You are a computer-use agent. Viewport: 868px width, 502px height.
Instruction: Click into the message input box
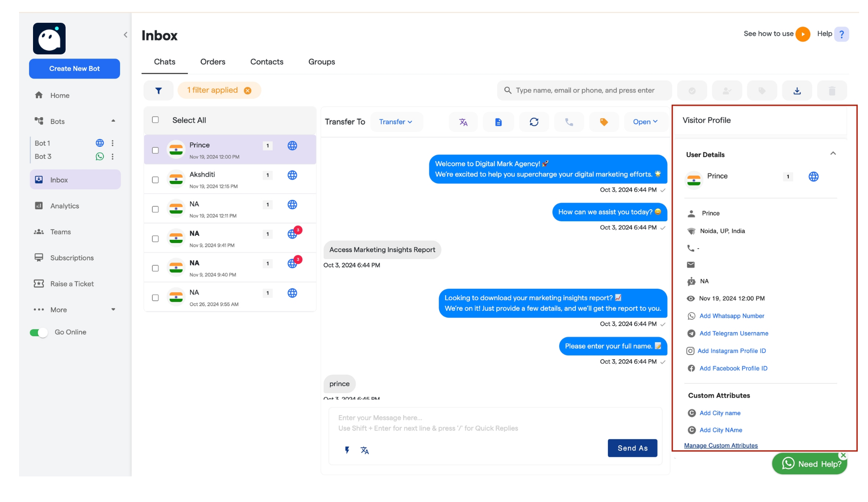point(495,423)
